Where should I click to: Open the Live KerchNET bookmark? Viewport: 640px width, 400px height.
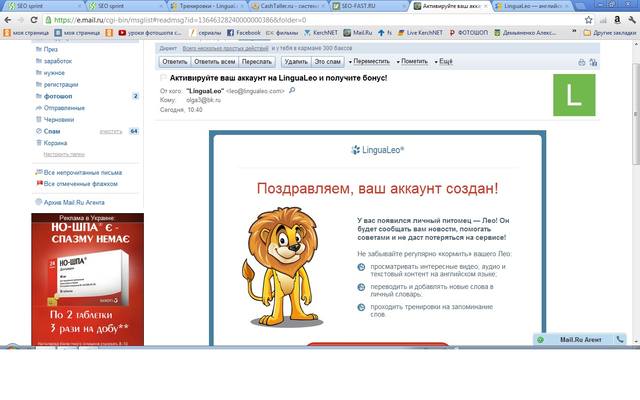[x=420, y=33]
